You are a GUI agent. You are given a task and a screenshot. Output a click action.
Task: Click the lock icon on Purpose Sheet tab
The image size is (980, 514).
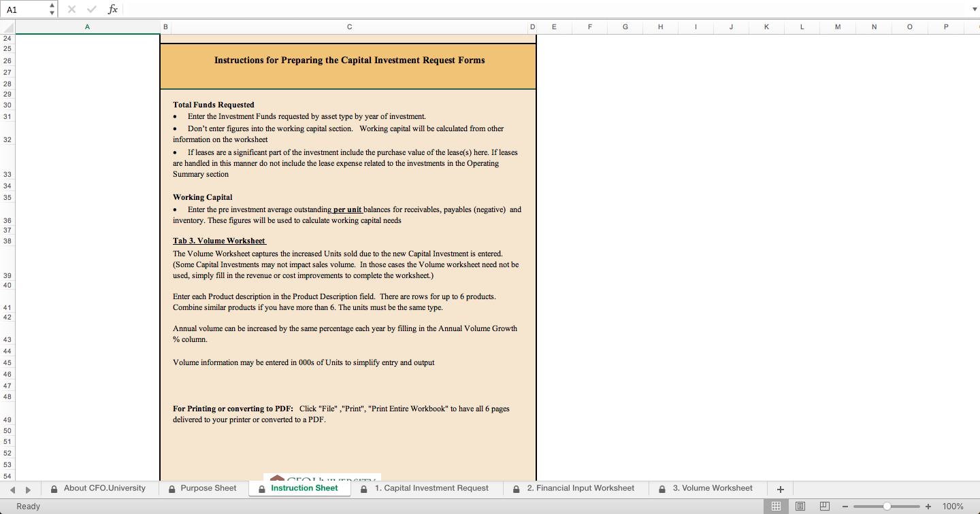(171, 488)
